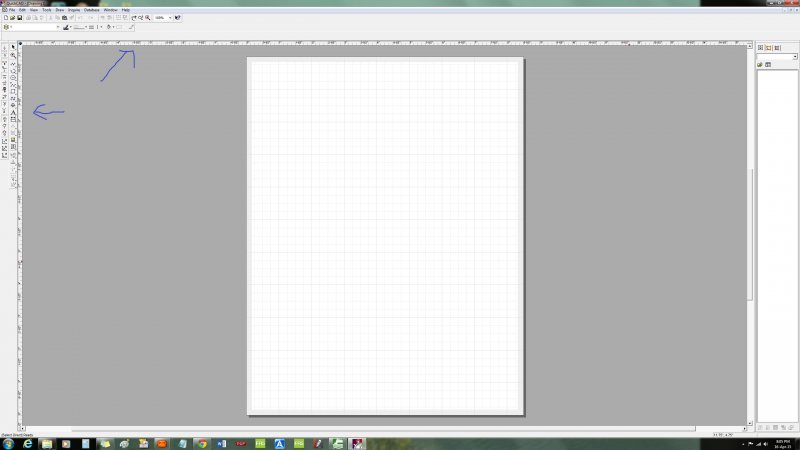This screenshot has height=450, width=800.
Task: Click the Internet Explorer taskbar icon
Action: point(27,444)
